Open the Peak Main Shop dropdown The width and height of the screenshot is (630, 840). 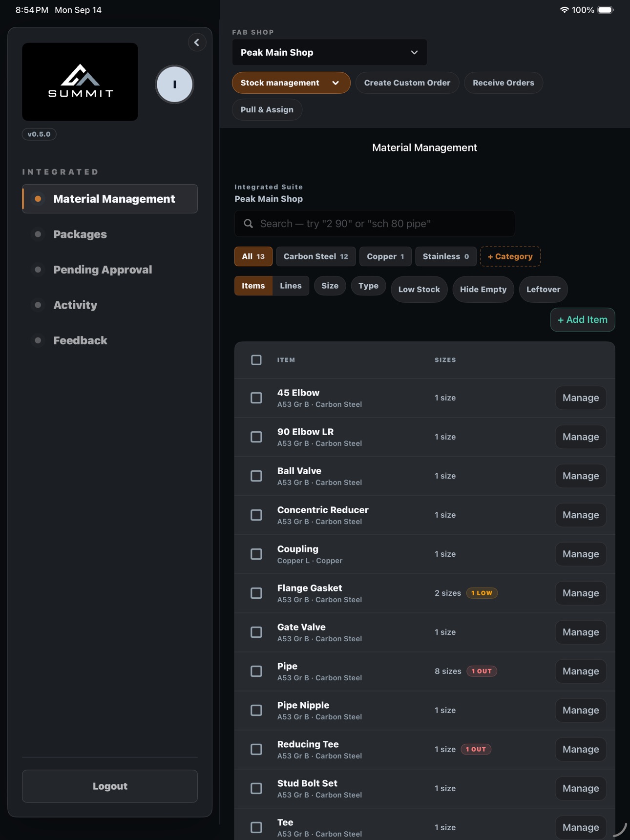click(x=330, y=52)
